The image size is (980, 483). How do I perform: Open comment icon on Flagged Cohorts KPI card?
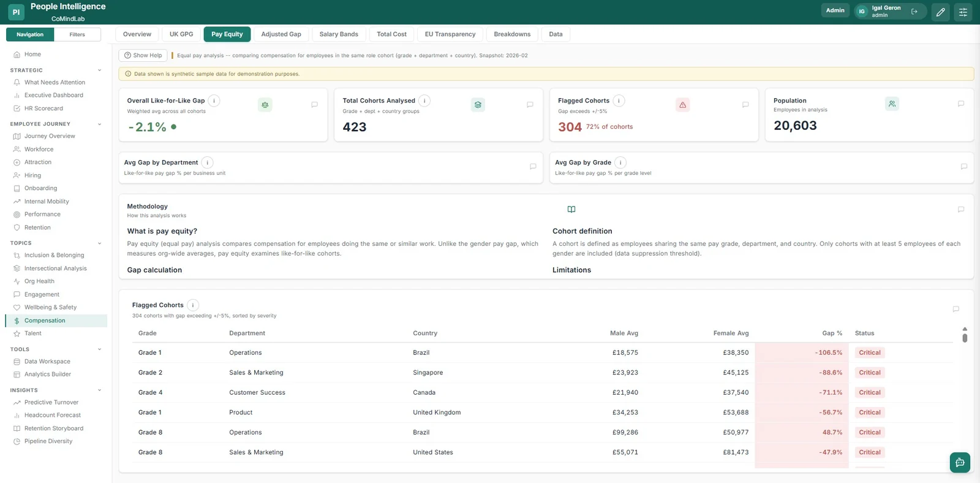click(x=745, y=105)
